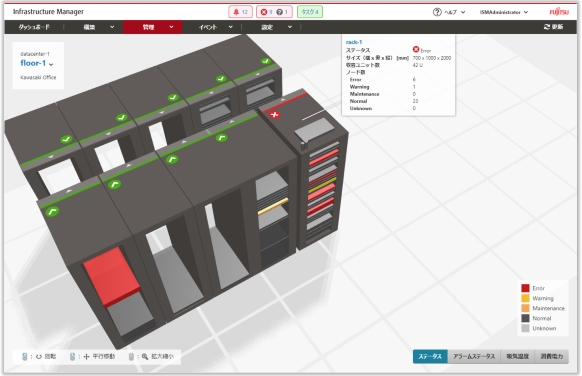Open the ダッシュボード menu item
Viewport: 582px width, 376px height.
click(34, 27)
